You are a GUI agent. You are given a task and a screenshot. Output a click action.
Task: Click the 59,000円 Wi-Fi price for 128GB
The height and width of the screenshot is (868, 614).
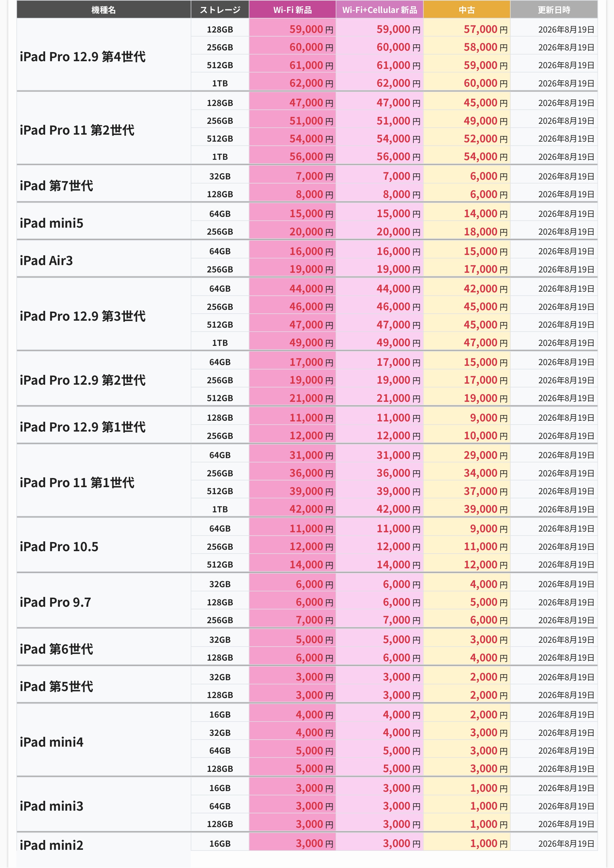pos(311,29)
